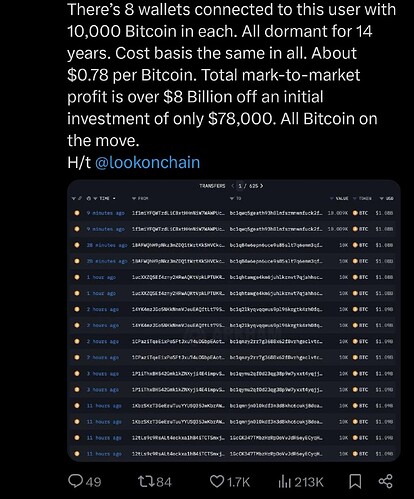Open the TO column filter
This screenshot has width=414, height=499.
(x=235, y=198)
